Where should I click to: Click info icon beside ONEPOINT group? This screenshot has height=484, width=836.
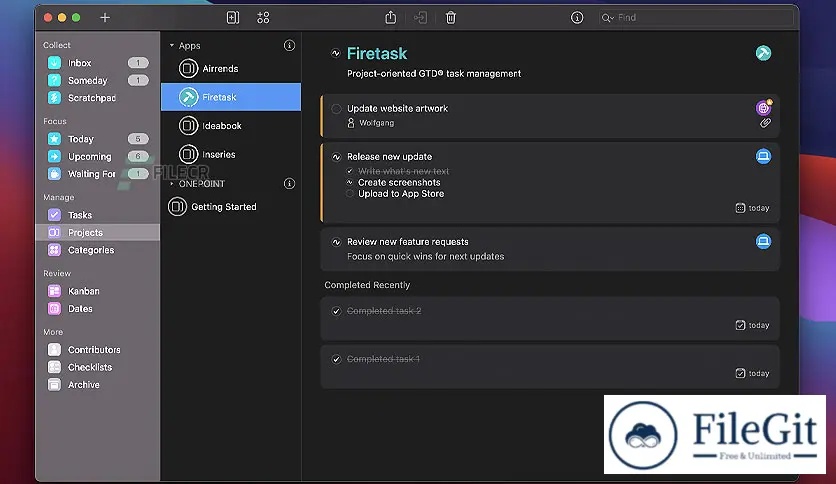tap(290, 184)
